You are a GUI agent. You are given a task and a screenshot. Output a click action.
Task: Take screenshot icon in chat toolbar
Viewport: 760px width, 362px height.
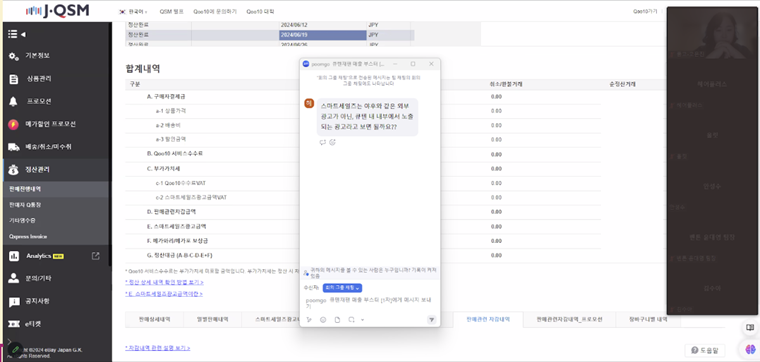[x=351, y=319]
